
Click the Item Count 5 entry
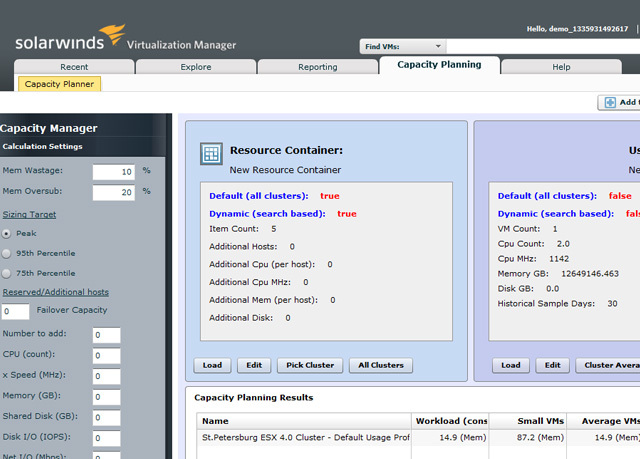coord(242,229)
